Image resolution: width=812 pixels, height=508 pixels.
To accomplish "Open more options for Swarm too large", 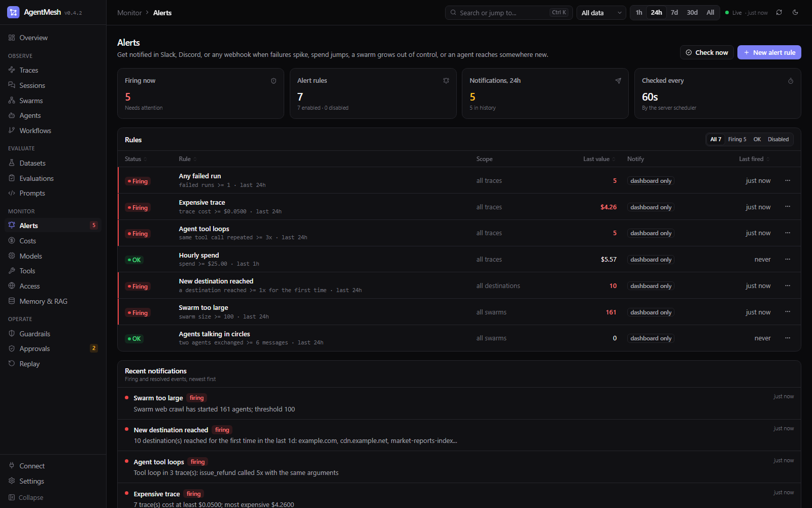I will coord(788,312).
